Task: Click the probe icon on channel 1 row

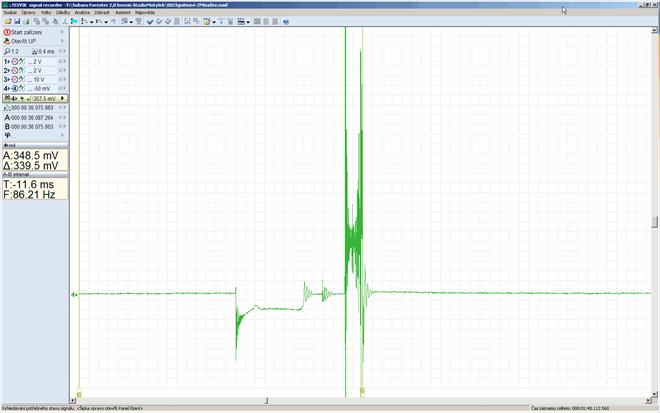Action: point(22,61)
